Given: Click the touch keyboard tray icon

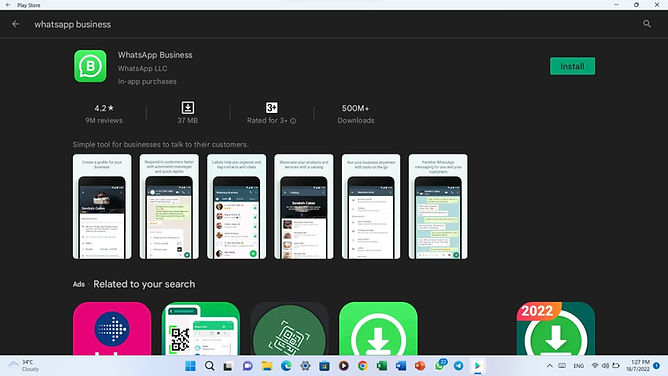Looking at the screenshot, I should [x=562, y=366].
